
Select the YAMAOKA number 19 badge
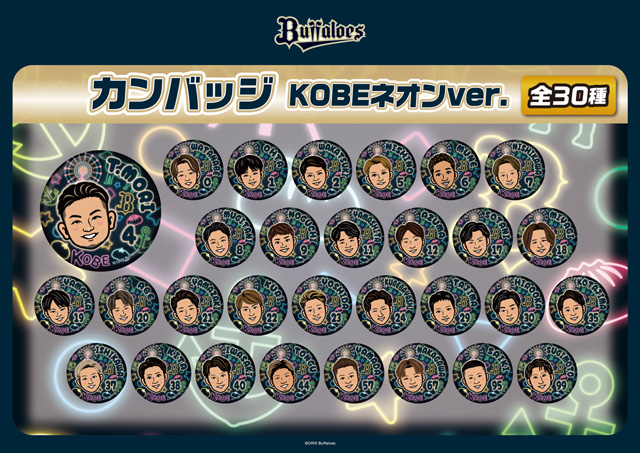64,305
